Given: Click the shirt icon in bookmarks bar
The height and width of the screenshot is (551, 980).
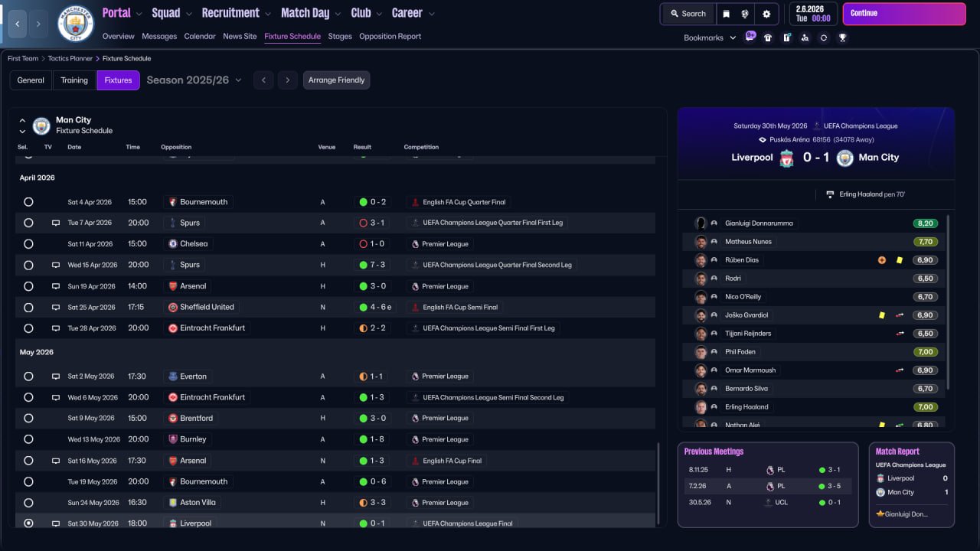Looking at the screenshot, I should [768, 37].
